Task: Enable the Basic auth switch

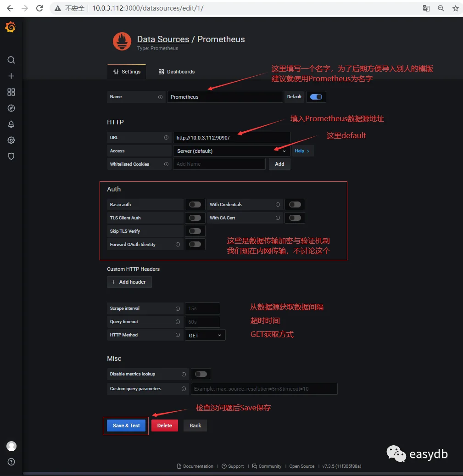Action: click(x=195, y=205)
